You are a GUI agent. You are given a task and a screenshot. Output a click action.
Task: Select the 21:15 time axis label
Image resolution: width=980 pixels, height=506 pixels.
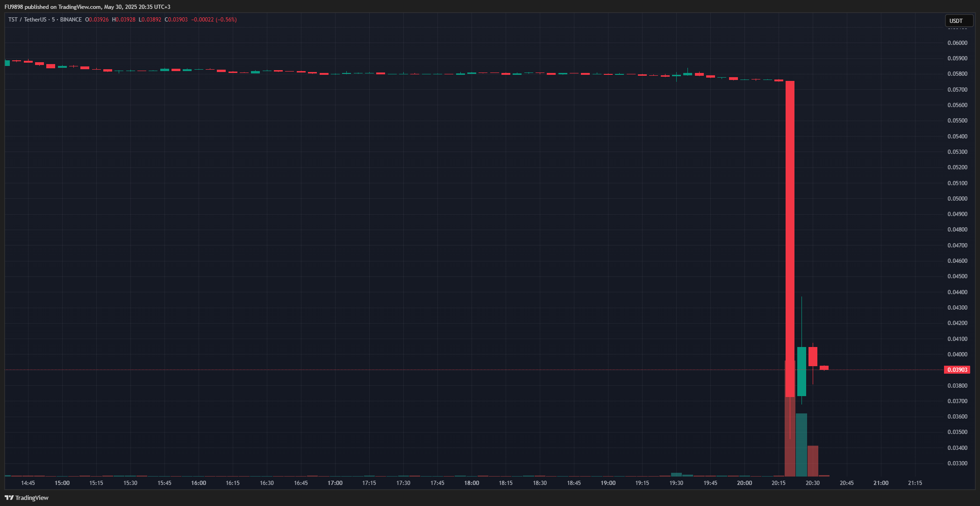click(915, 483)
